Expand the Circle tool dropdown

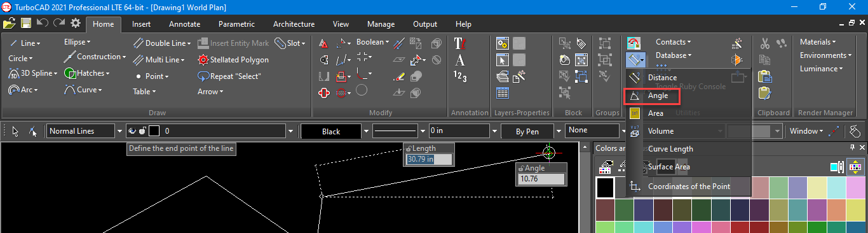tap(30, 59)
